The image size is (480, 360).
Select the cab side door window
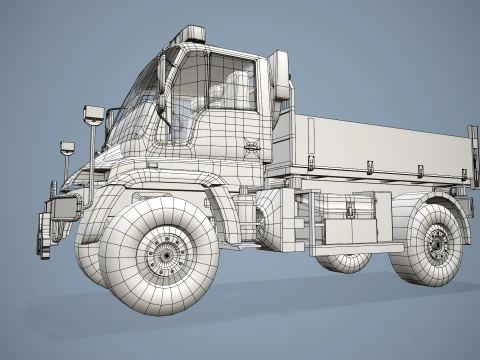[x=232, y=82]
